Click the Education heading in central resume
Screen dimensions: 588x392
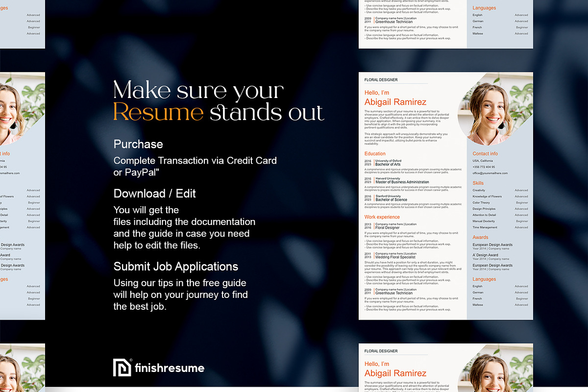pos(375,154)
